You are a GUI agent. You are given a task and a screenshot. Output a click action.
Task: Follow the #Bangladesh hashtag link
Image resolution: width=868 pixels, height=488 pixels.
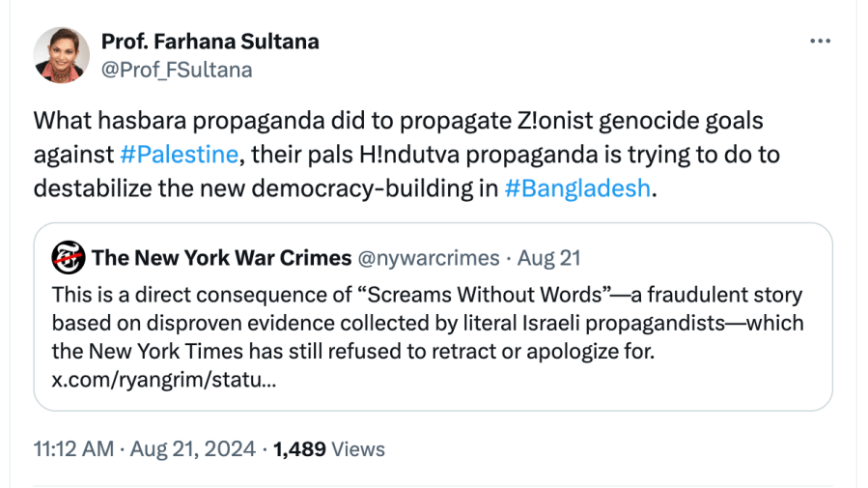pos(577,187)
